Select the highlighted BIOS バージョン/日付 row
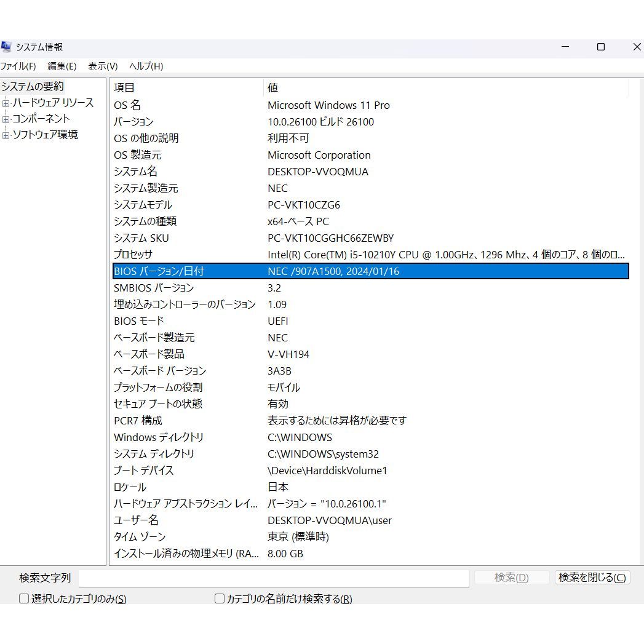Viewport: 644px width, 644px height. pyautogui.click(x=370, y=271)
